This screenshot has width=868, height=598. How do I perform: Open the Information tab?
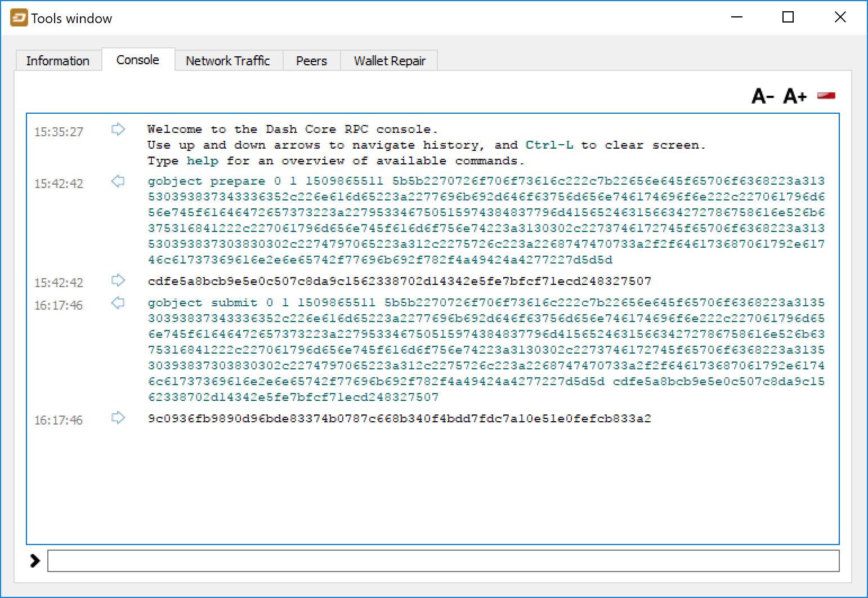tap(57, 61)
